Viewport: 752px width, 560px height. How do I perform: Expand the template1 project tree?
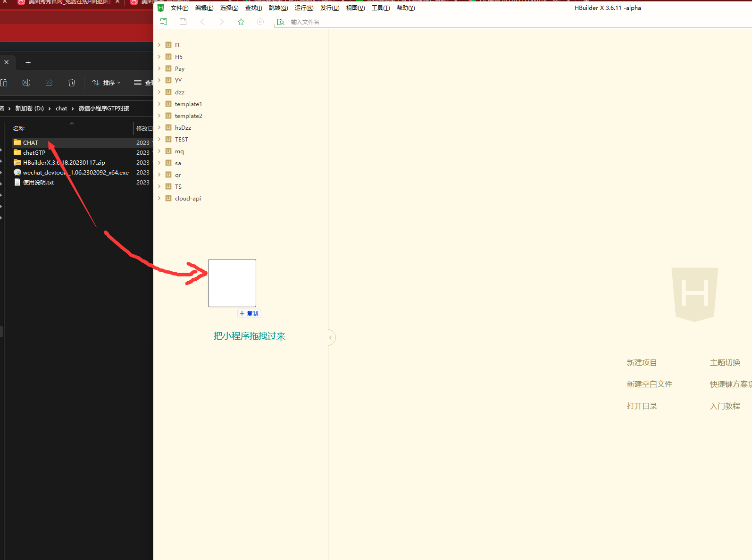coord(159,104)
